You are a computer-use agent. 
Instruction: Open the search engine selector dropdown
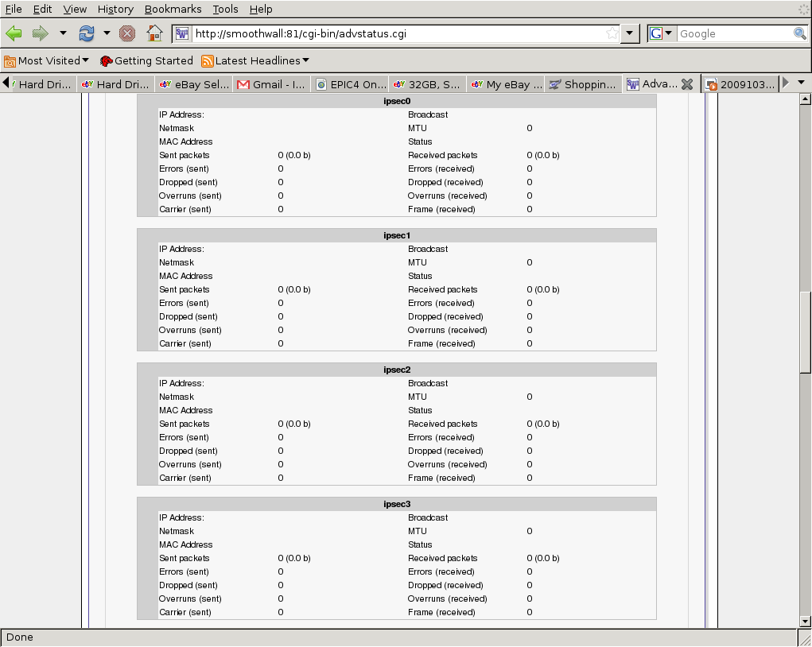pos(662,33)
